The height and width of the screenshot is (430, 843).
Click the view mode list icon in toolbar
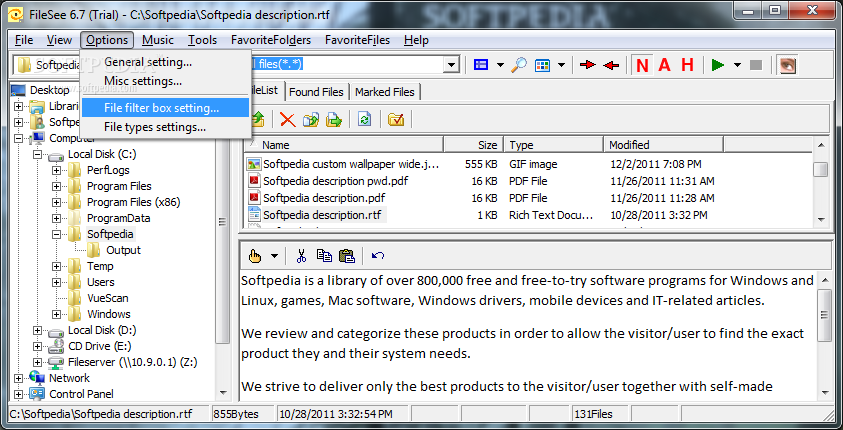[x=481, y=65]
